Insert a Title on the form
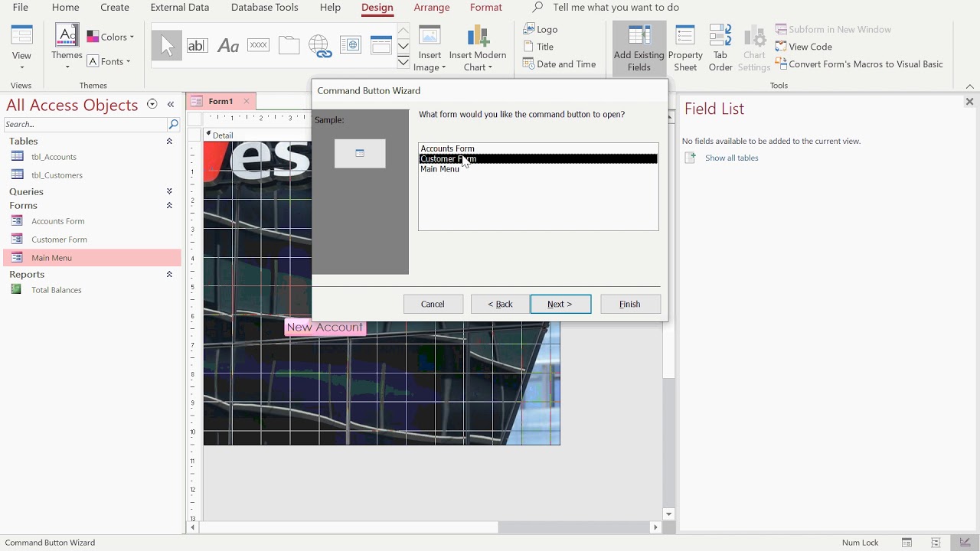Image resolution: width=980 pixels, height=551 pixels. pos(538,47)
